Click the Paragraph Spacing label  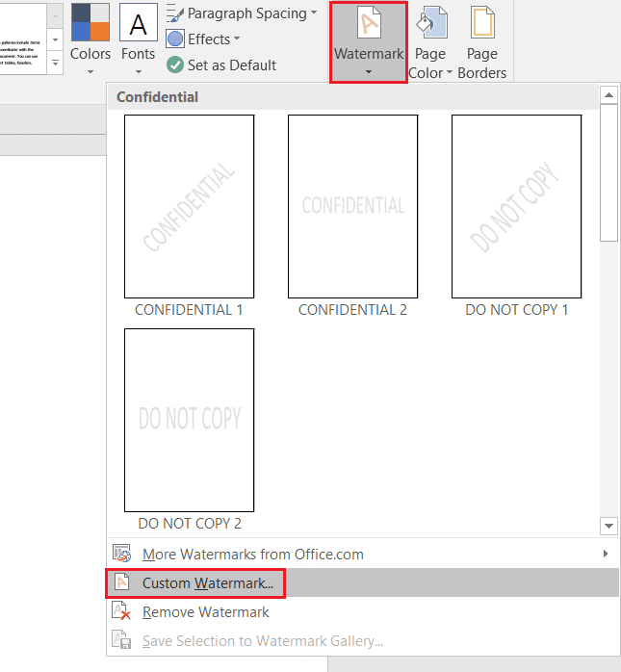[247, 13]
